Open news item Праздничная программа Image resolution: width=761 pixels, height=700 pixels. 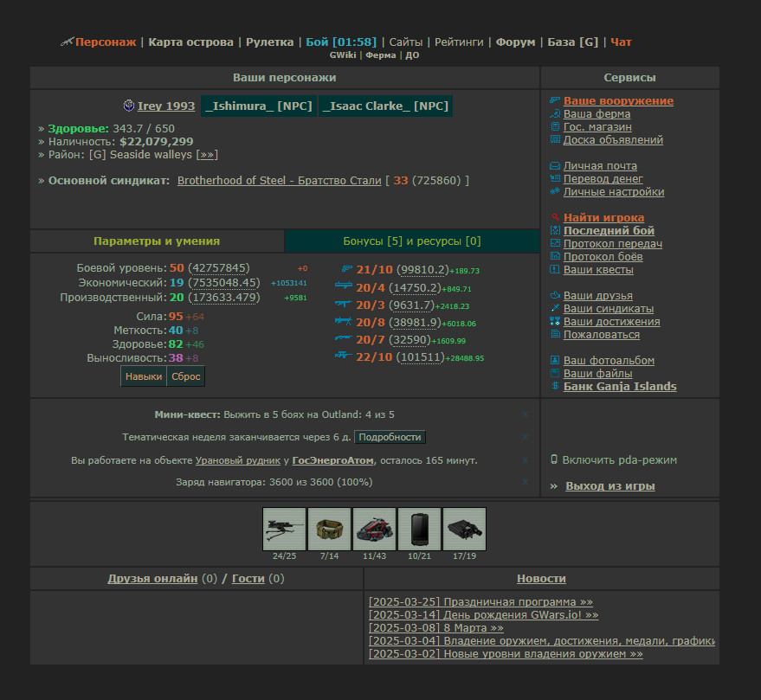coord(480,601)
